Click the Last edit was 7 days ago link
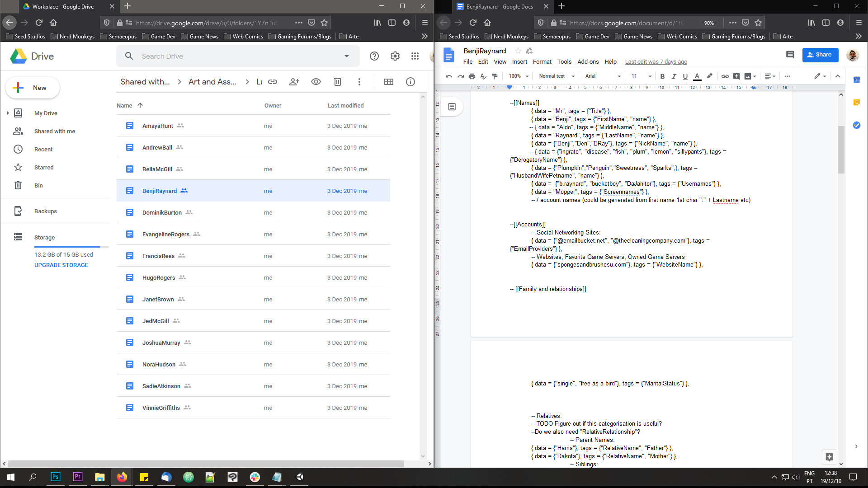This screenshot has height=488, width=868. click(x=656, y=62)
